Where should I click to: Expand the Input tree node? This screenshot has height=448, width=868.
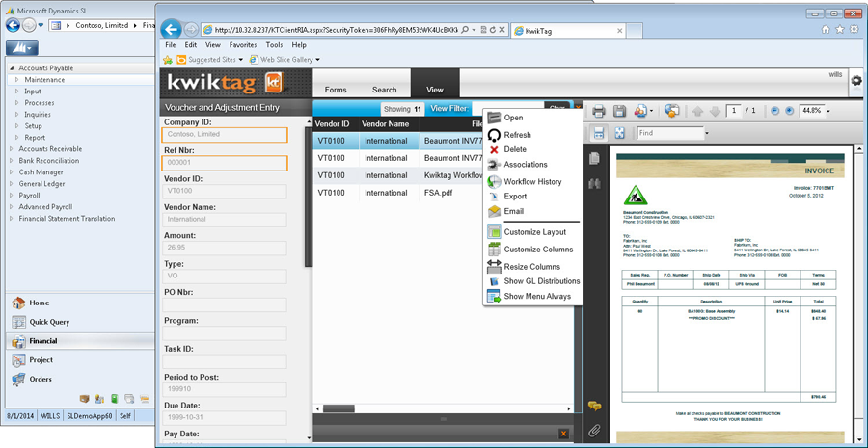(x=16, y=92)
